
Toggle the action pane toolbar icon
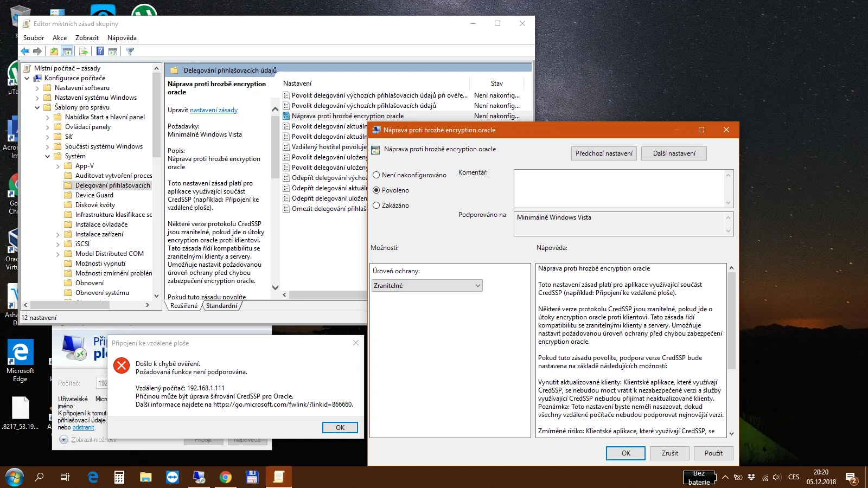[x=113, y=52]
